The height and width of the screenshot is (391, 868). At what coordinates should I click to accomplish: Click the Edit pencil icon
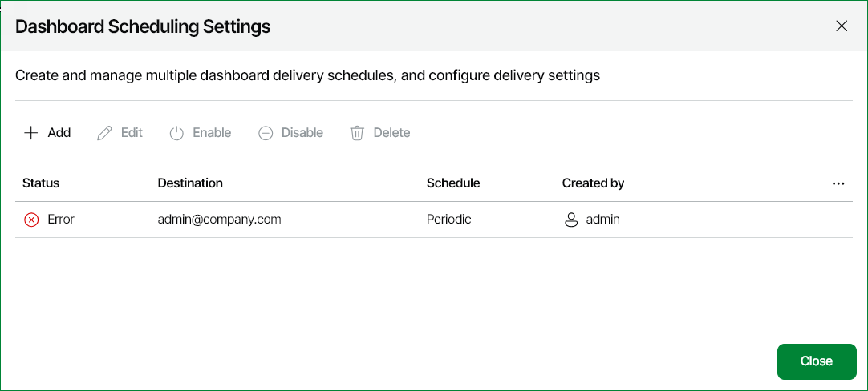(104, 133)
